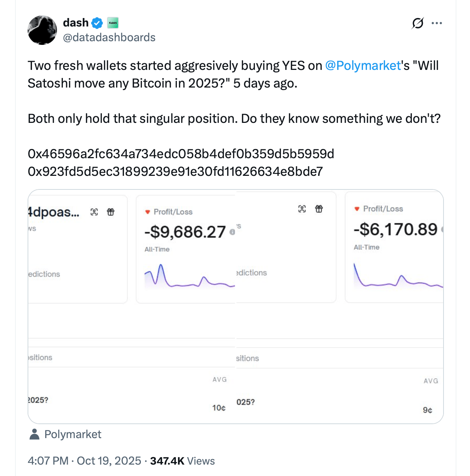Image resolution: width=470 pixels, height=476 pixels.
Task: Click the QR scan icon on the 4dpoas wallet card
Action: (94, 212)
